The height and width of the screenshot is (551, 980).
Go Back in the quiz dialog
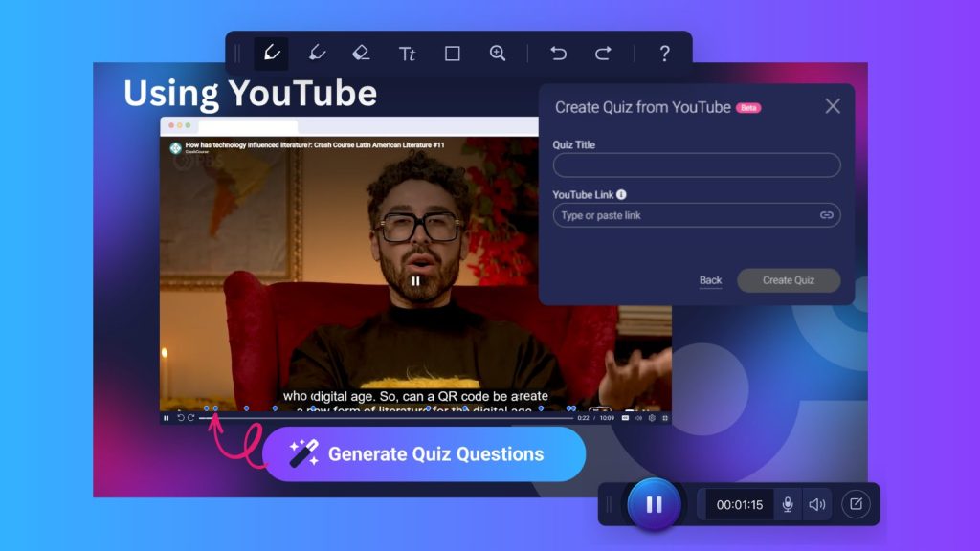(x=710, y=280)
